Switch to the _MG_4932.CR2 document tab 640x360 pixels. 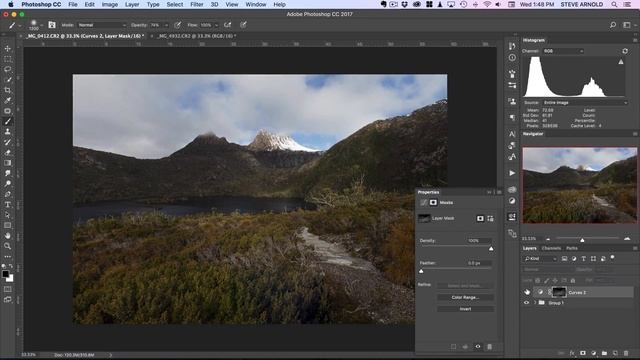pyautogui.click(x=196, y=36)
